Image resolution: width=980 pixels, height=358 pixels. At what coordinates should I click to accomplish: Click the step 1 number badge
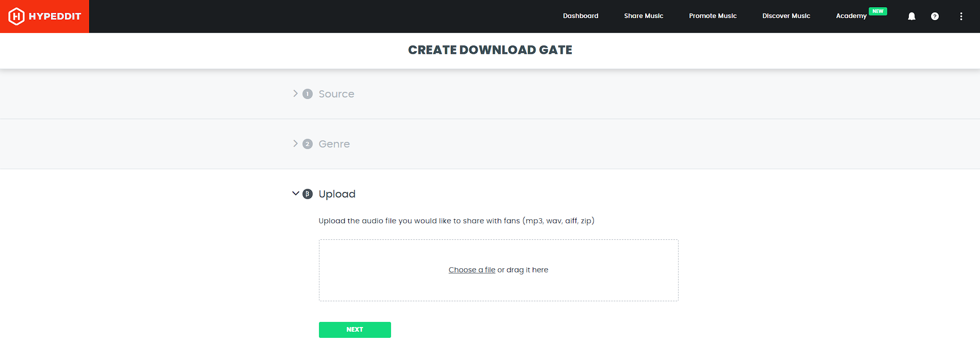click(308, 94)
